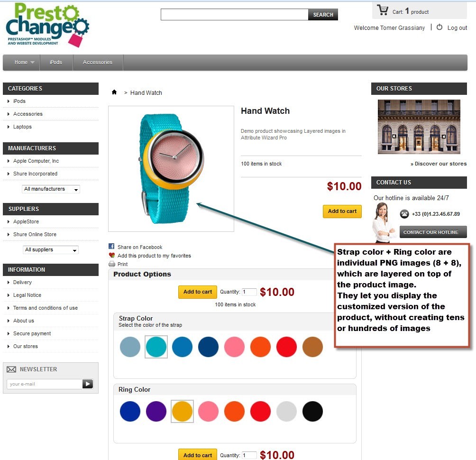This screenshot has width=476, height=460.
Task: Submit newsletter with the arrow button
Action: point(88,384)
